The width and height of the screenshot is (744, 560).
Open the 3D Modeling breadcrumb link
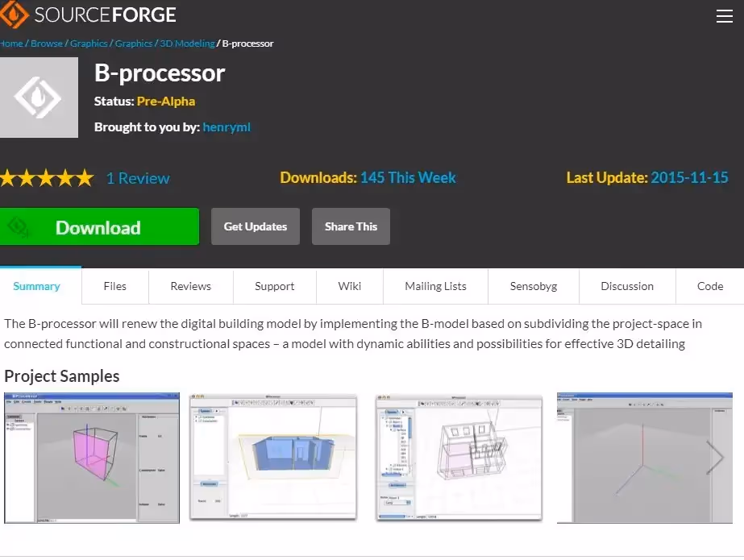coord(187,44)
